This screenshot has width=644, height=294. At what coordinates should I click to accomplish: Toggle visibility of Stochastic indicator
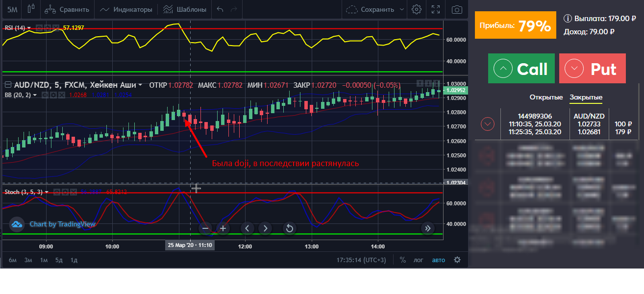coord(57,192)
